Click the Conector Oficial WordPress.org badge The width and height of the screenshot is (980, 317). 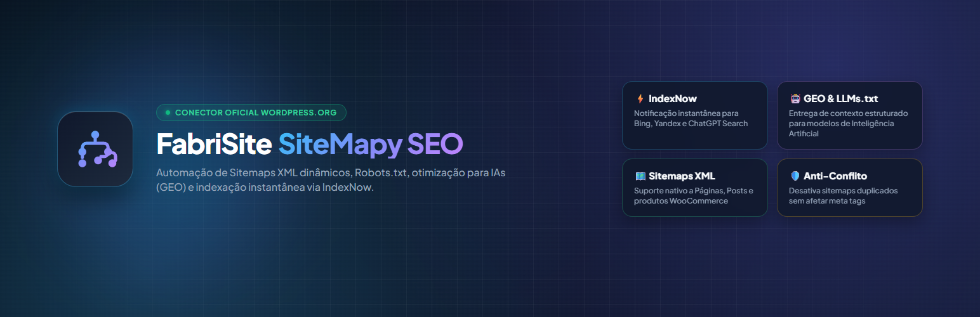coord(251,113)
